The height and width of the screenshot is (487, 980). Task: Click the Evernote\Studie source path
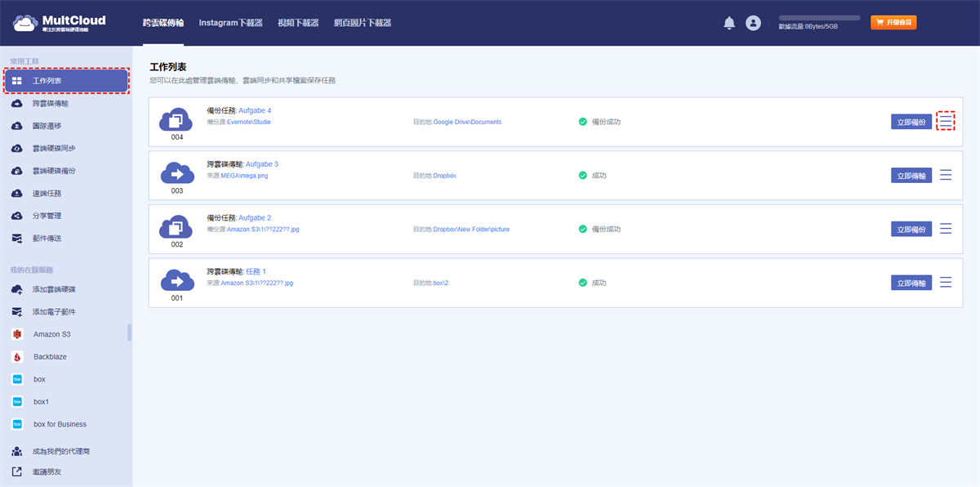(248, 122)
